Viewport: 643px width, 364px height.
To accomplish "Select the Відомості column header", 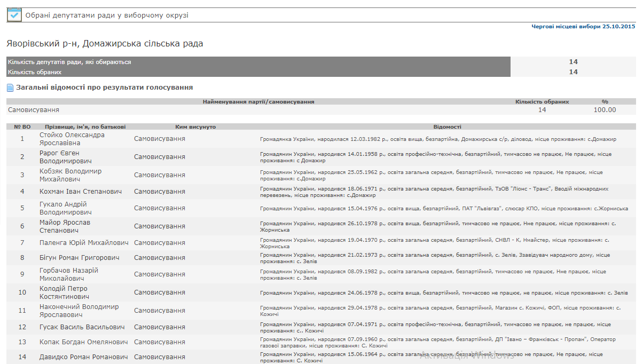I will click(x=447, y=127).
